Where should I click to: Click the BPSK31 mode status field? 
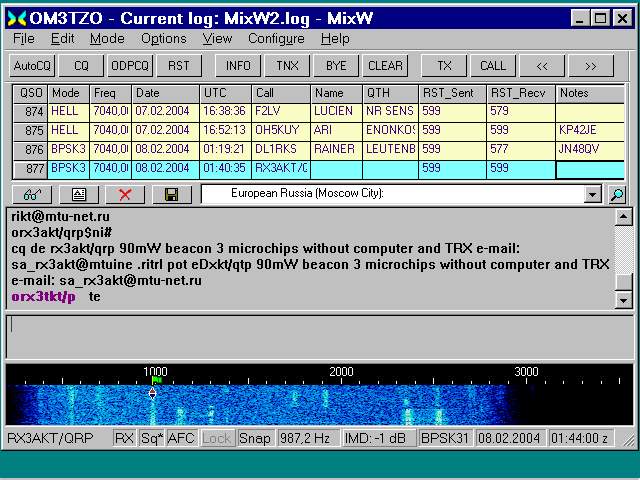[444, 438]
